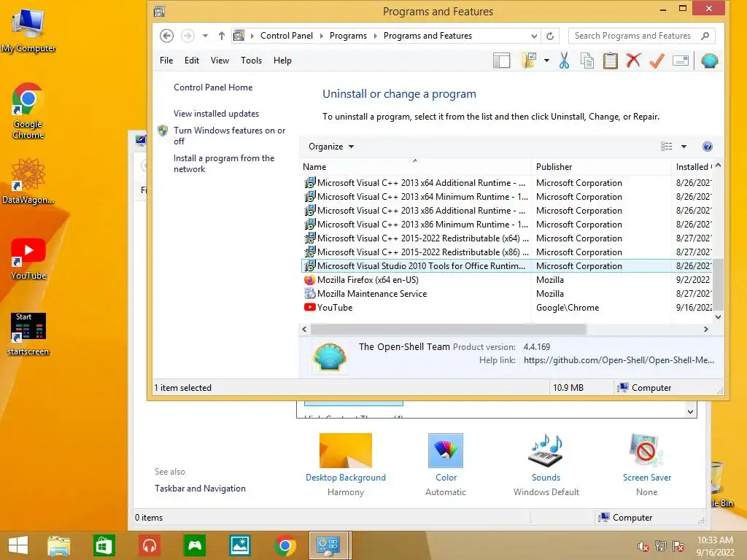Open the folder options toolbar dropdown arrow

[546, 61]
